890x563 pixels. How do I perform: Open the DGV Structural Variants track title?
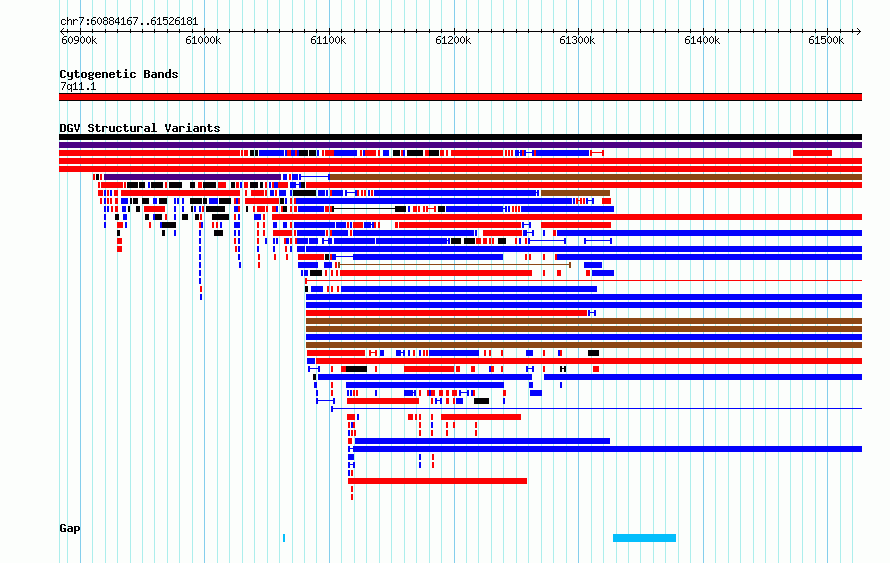(x=140, y=128)
